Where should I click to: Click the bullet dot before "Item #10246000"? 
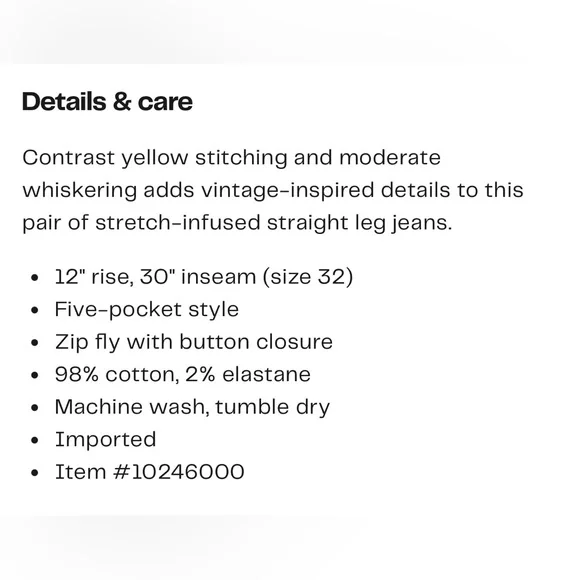pyautogui.click(x=35, y=473)
